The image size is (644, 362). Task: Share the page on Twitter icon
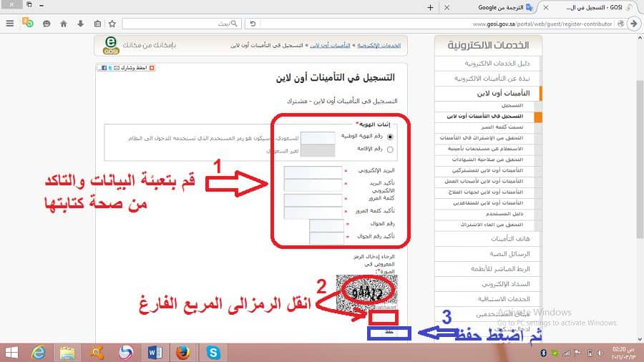(x=110, y=68)
